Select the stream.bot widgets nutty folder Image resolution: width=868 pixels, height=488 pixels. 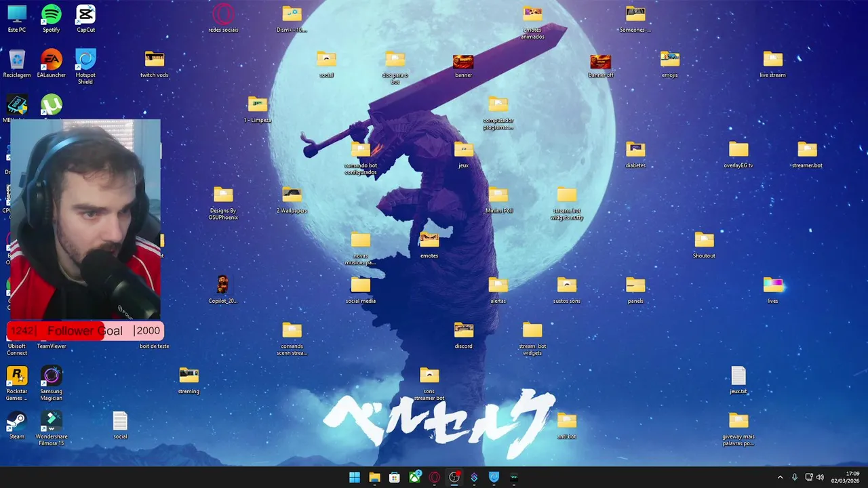pos(566,203)
